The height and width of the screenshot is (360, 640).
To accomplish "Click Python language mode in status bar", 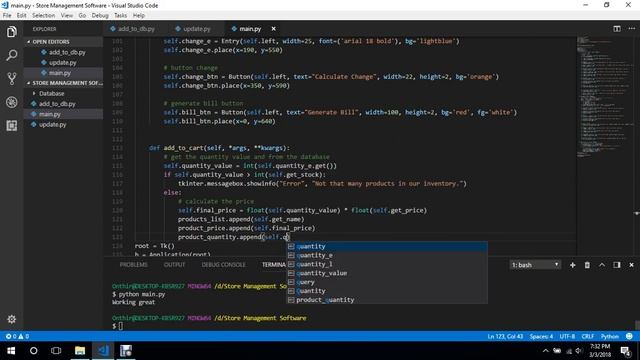I will pos(609,336).
